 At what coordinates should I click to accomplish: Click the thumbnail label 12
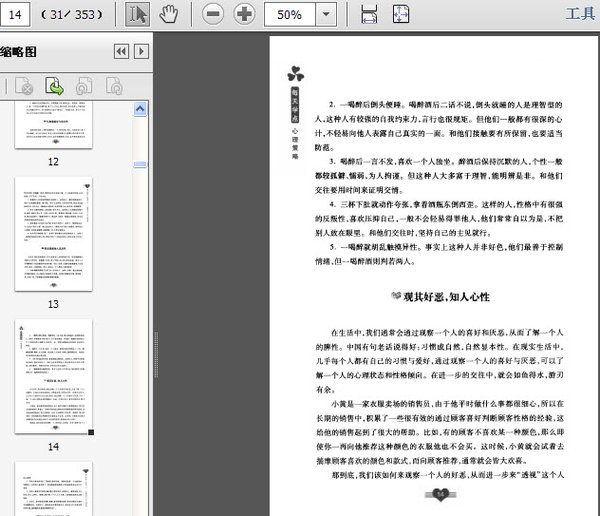pyautogui.click(x=53, y=162)
